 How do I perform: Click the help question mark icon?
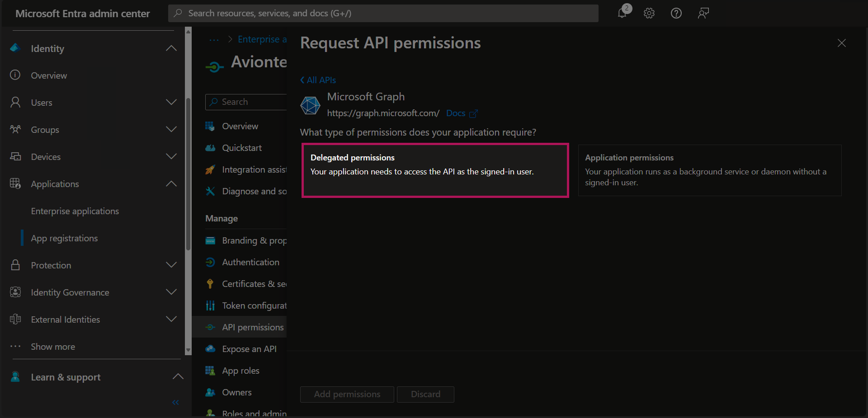(x=676, y=13)
